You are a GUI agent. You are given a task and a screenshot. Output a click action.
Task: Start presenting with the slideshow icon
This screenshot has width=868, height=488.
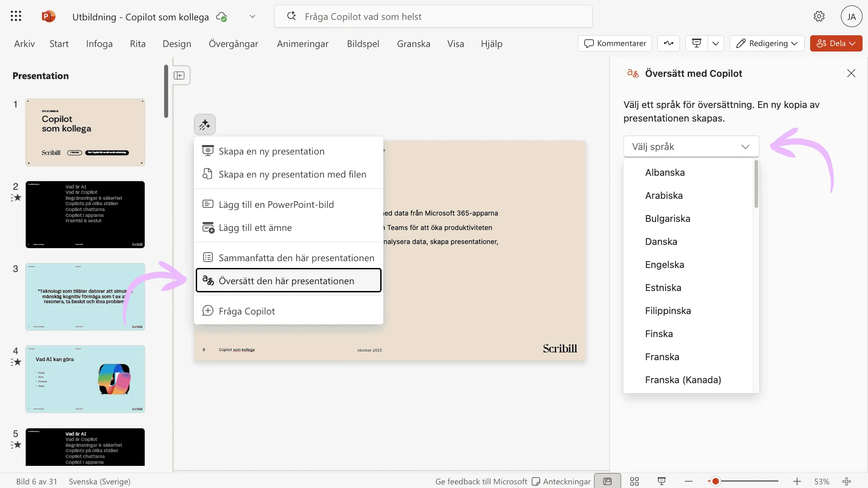(x=697, y=43)
